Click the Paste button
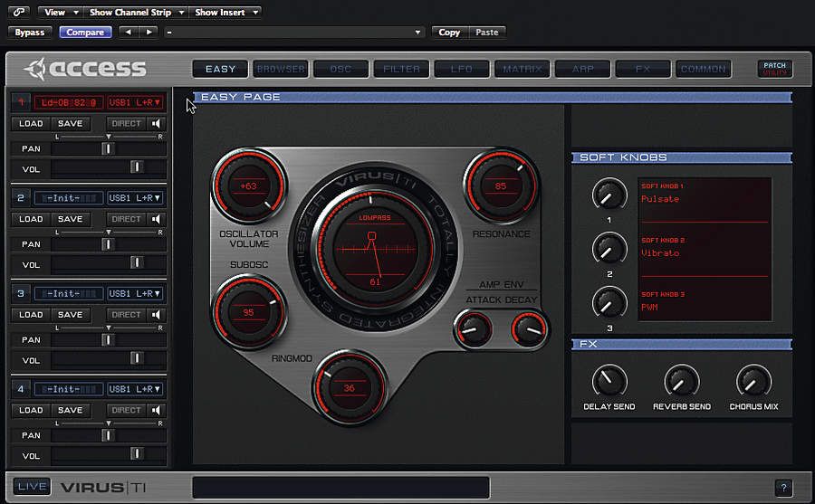 click(x=487, y=33)
